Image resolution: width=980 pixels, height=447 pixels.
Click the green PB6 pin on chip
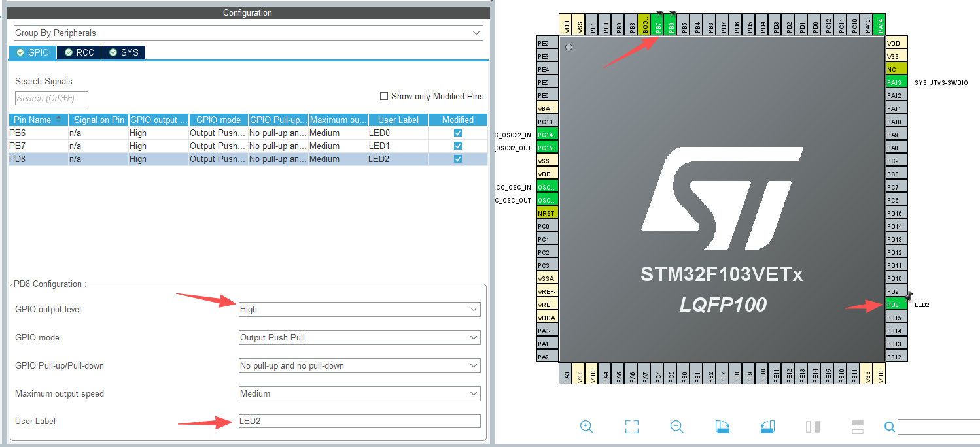(x=671, y=25)
